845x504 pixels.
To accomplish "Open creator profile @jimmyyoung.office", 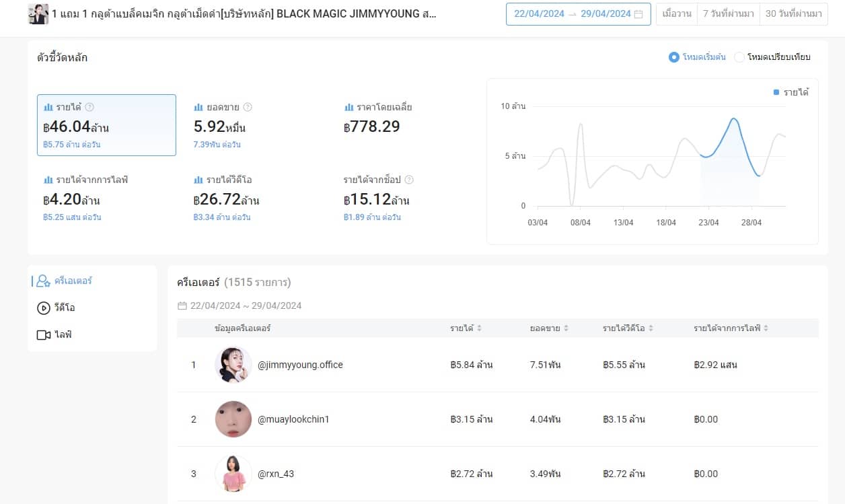I will click(300, 365).
